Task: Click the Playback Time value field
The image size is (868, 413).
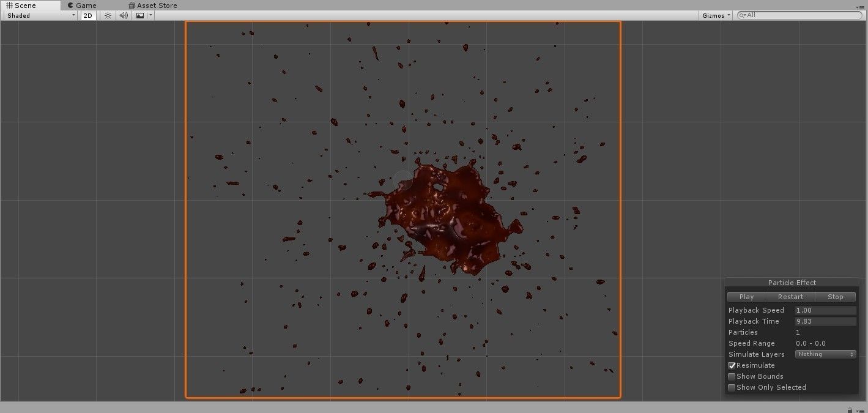Action: (825, 321)
